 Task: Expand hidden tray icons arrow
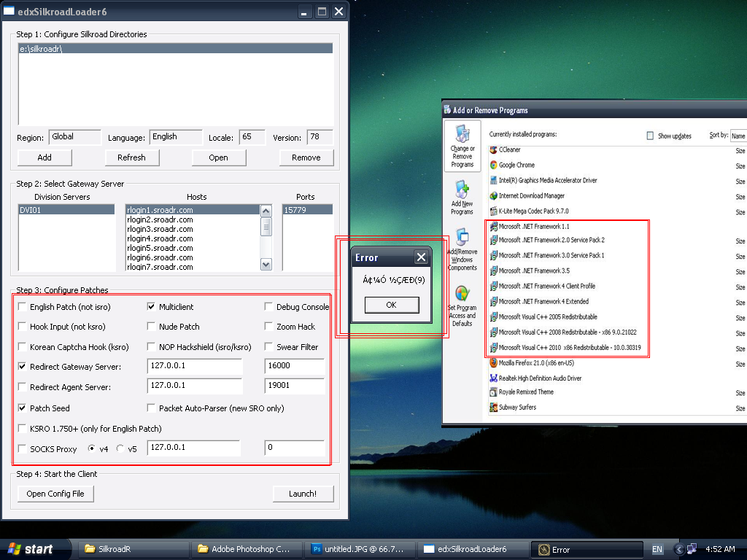679,549
